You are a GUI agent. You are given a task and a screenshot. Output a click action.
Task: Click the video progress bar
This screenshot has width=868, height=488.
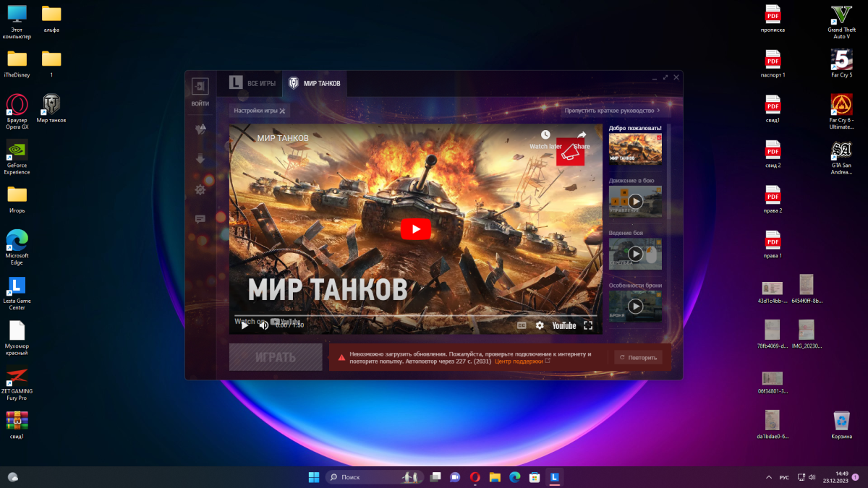pyautogui.click(x=416, y=316)
